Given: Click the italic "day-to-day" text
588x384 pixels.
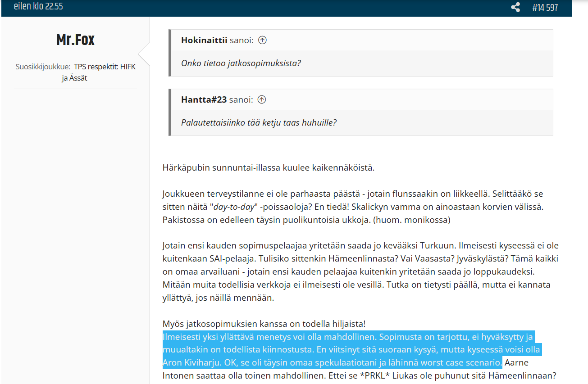Looking at the screenshot, I should pyautogui.click(x=233, y=207).
